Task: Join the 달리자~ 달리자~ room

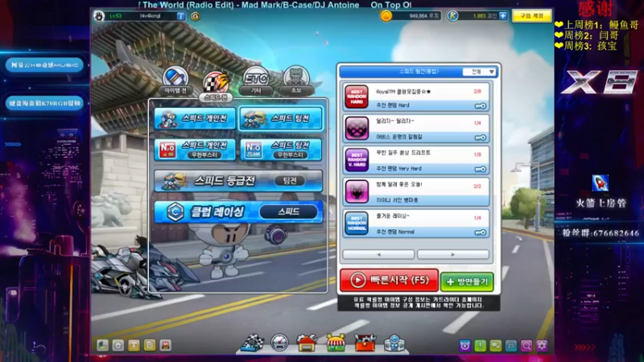Action: [416, 129]
